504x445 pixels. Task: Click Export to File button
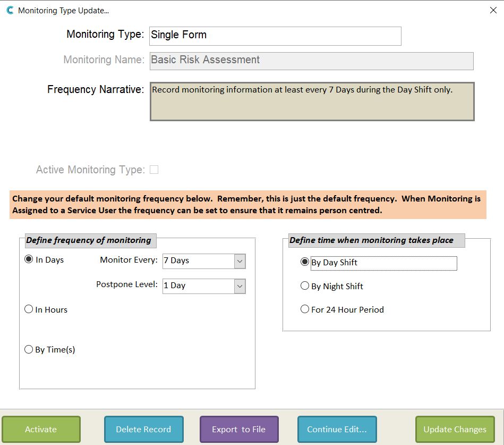(239, 429)
